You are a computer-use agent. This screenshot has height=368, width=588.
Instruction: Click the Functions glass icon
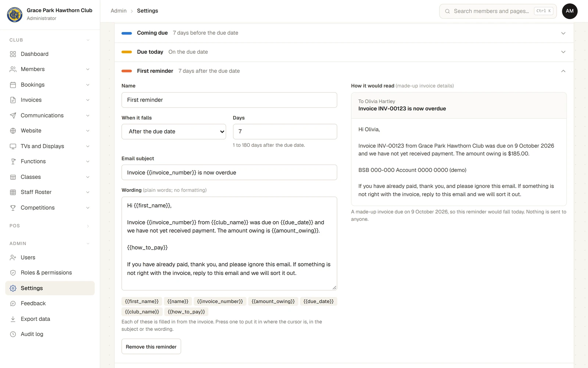click(13, 162)
